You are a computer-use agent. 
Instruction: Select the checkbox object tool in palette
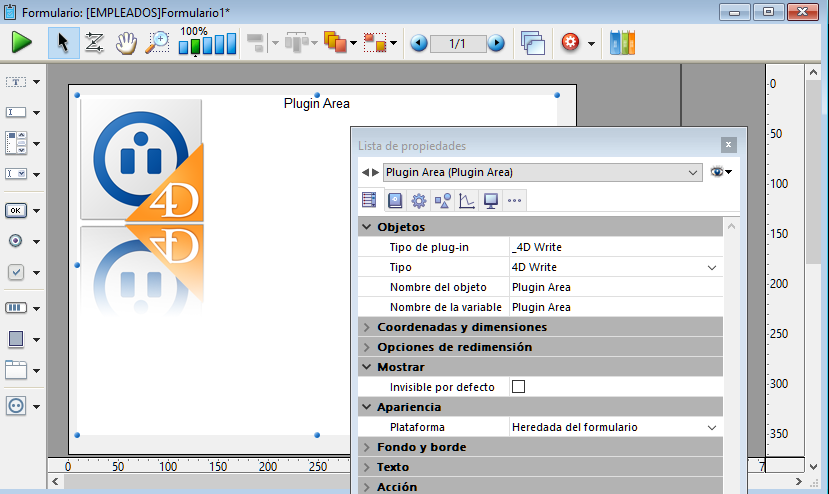(16, 272)
